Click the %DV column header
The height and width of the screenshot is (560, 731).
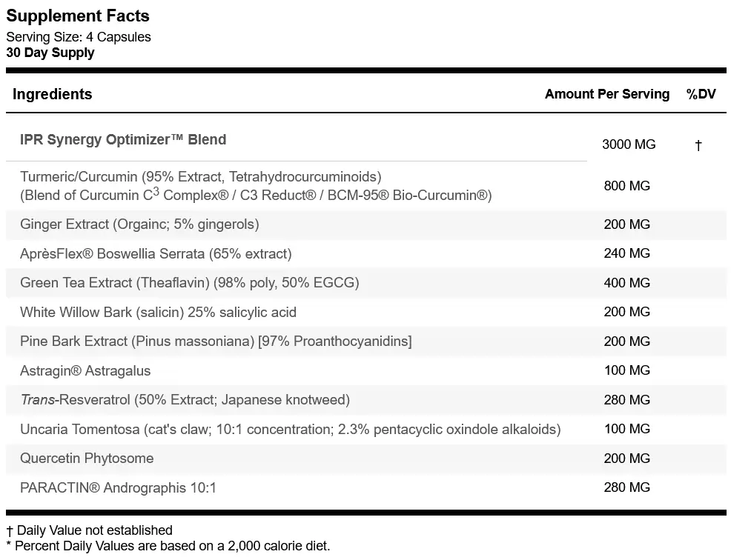click(x=701, y=94)
